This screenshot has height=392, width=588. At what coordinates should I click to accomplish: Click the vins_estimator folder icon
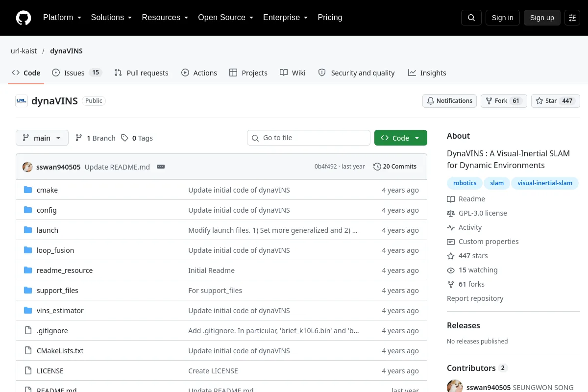28,311
